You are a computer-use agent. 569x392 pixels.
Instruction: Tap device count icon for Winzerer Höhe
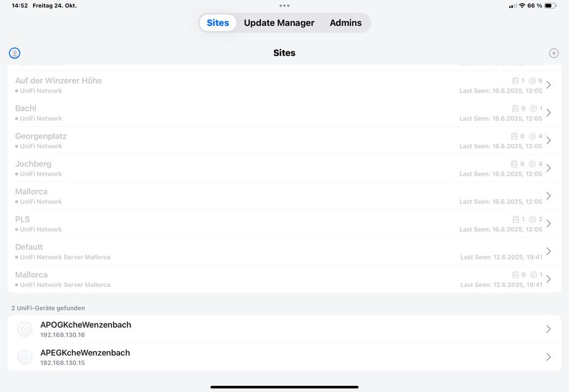[x=516, y=81]
